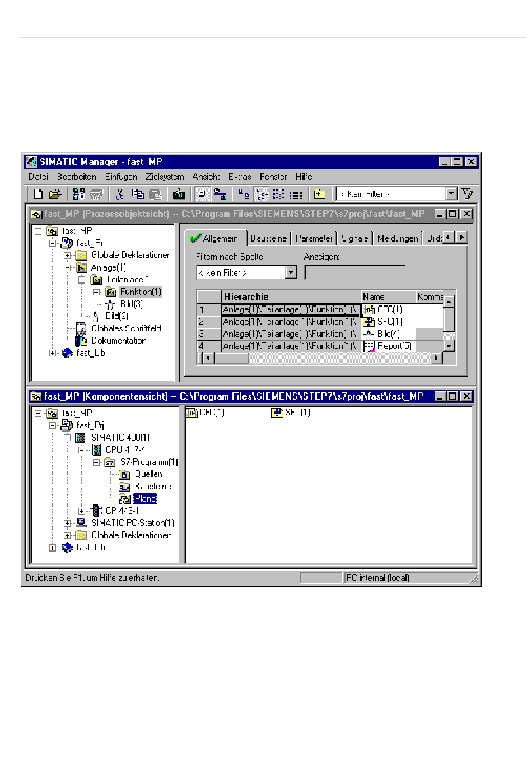Switch to Details view icon
The height and width of the screenshot is (783, 532).
tap(297, 194)
